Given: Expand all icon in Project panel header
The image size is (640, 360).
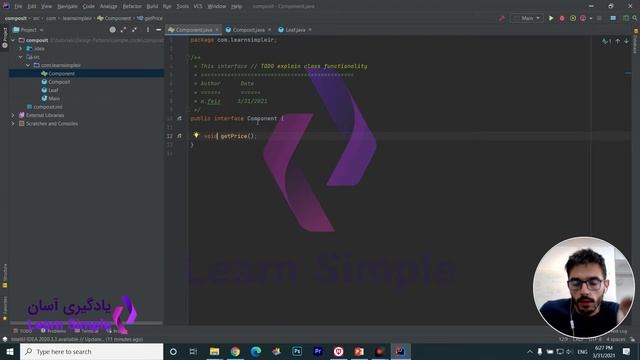Looking at the screenshot, I should pos(123,30).
